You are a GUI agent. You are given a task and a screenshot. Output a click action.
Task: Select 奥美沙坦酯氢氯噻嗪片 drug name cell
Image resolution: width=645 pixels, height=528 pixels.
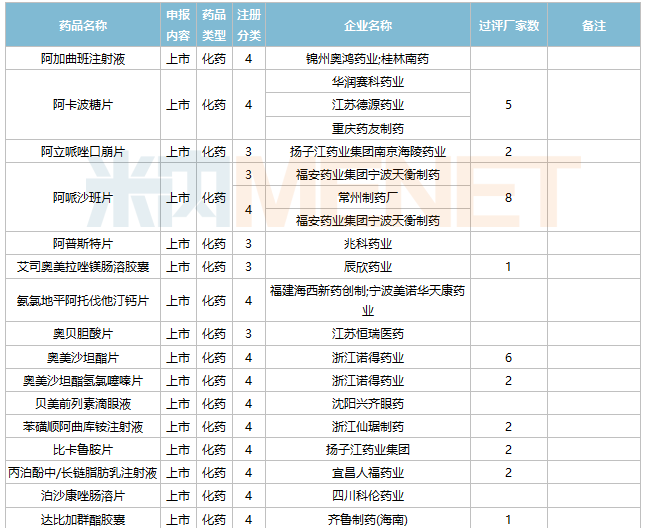[x=83, y=380]
